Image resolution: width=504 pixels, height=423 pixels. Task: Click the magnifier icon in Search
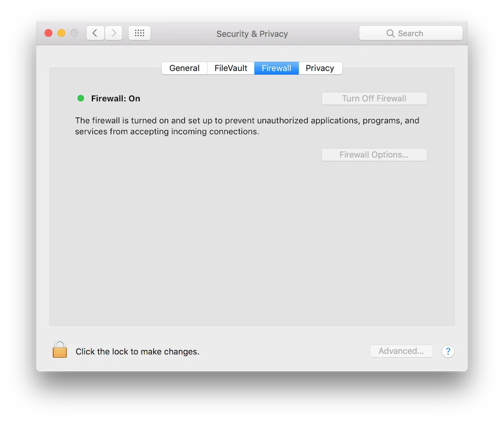point(390,34)
